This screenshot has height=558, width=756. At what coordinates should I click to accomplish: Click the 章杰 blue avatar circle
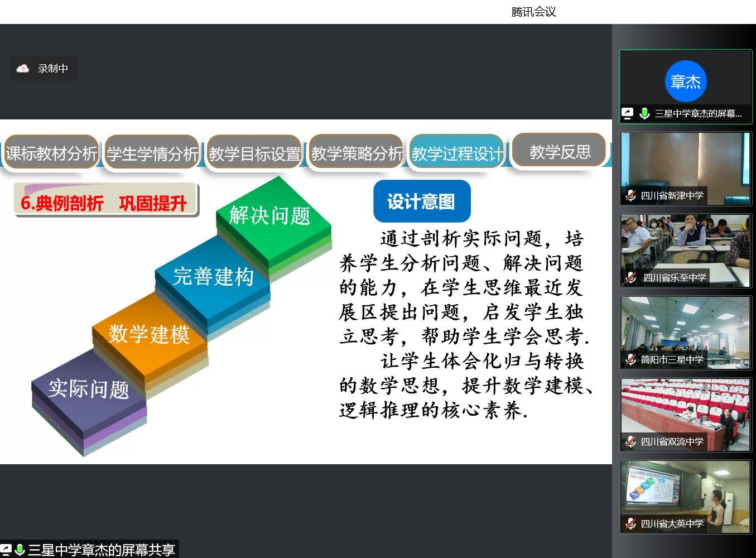click(x=686, y=81)
